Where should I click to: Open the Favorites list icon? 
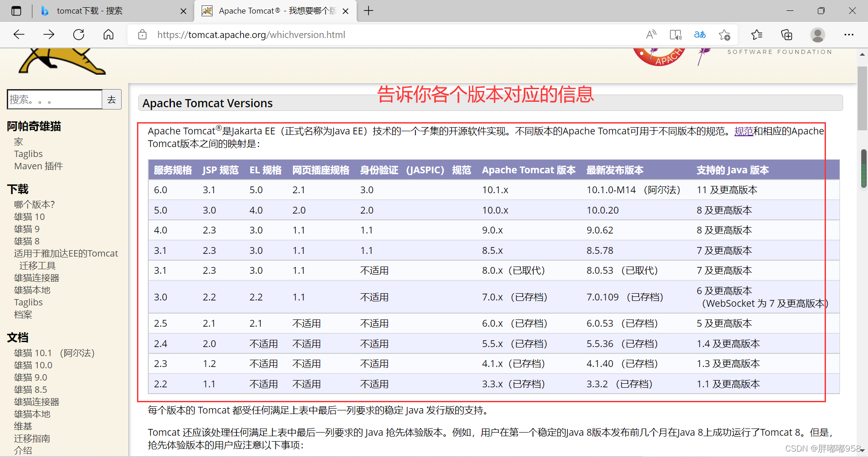(x=757, y=34)
